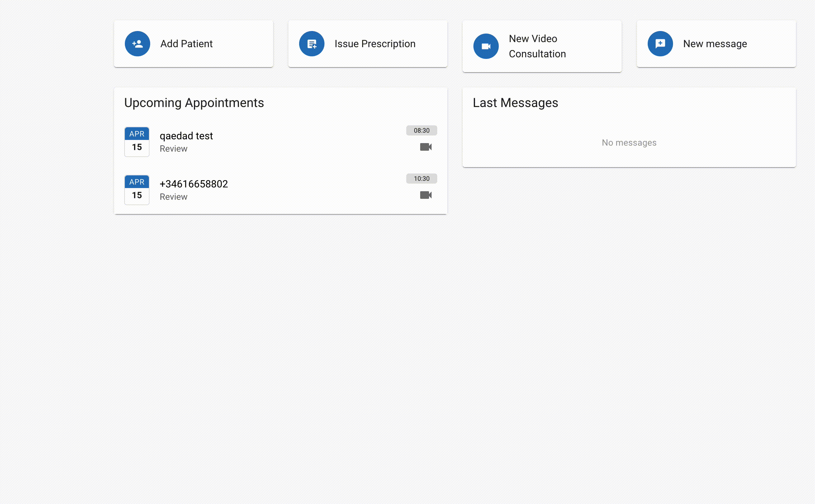Compose via the New message label
The height and width of the screenshot is (504, 815).
pyautogui.click(x=715, y=44)
